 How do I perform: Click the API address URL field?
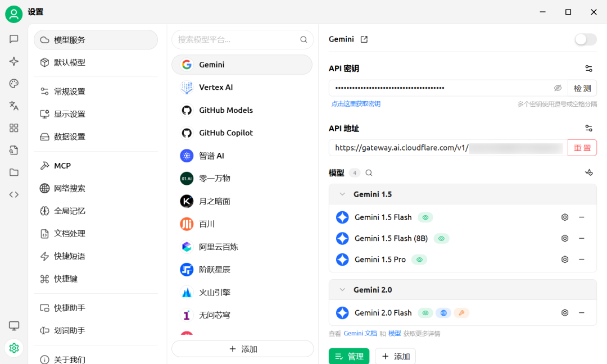pos(449,148)
